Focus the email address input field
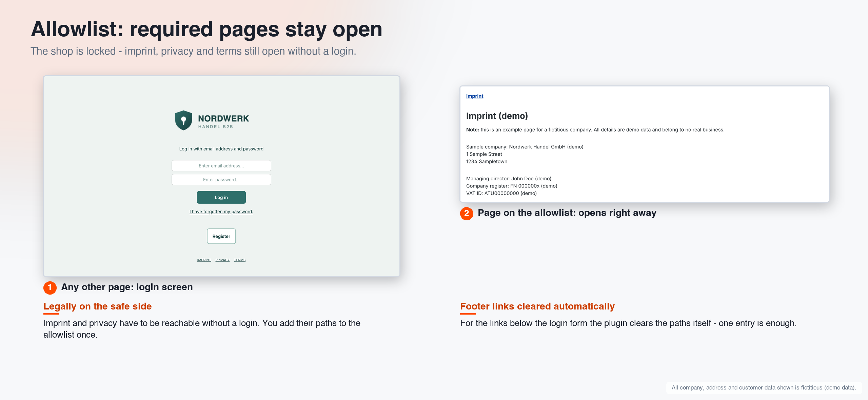The height and width of the screenshot is (400, 868). pos(221,166)
